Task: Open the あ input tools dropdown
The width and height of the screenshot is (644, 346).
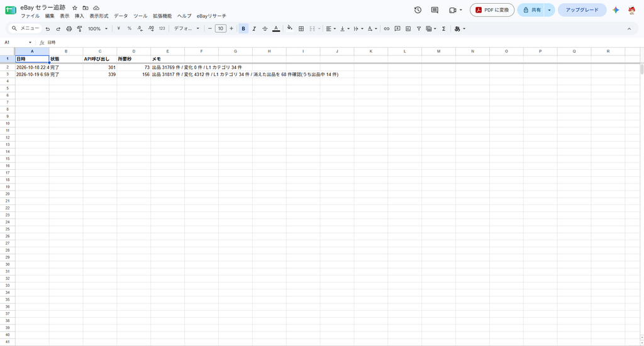Action: [x=460, y=29]
